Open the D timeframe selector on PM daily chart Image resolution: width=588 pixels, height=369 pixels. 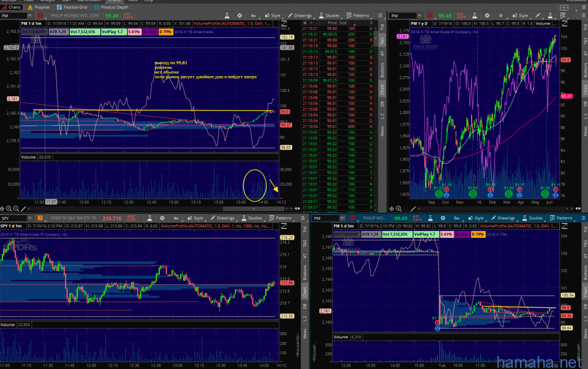point(500,15)
